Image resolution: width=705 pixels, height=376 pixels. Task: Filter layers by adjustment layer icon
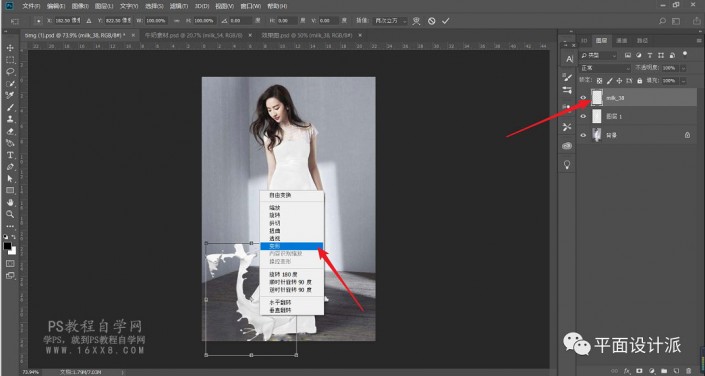tap(639, 55)
